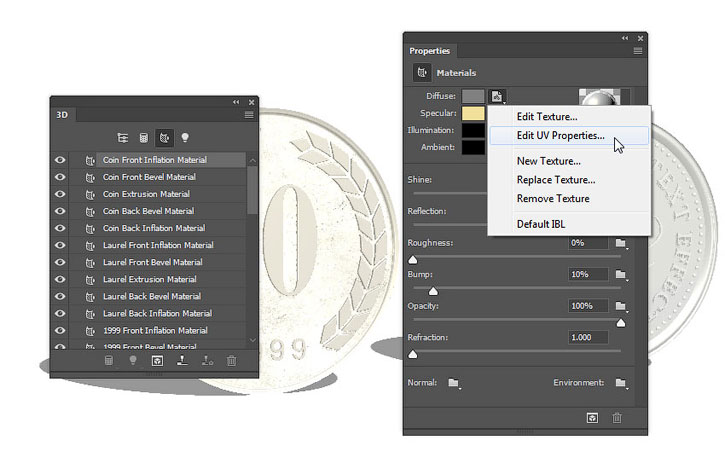Toggle visibility of Coin Extrusion Material
Screen dimensions: 725x469
(60, 194)
